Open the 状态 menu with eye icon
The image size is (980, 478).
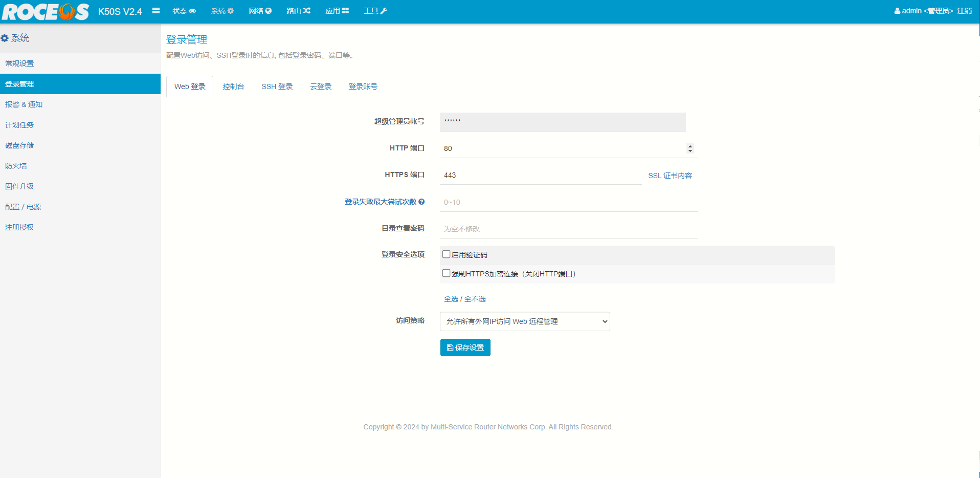coord(184,11)
